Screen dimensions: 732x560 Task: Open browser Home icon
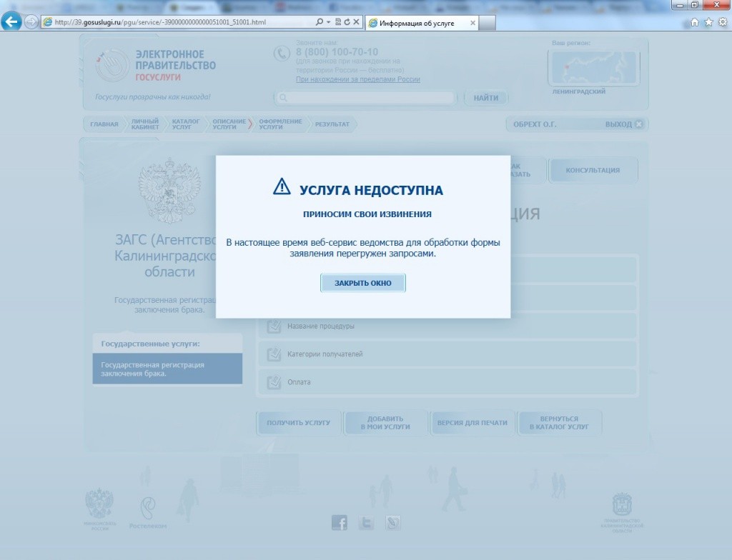tap(695, 22)
